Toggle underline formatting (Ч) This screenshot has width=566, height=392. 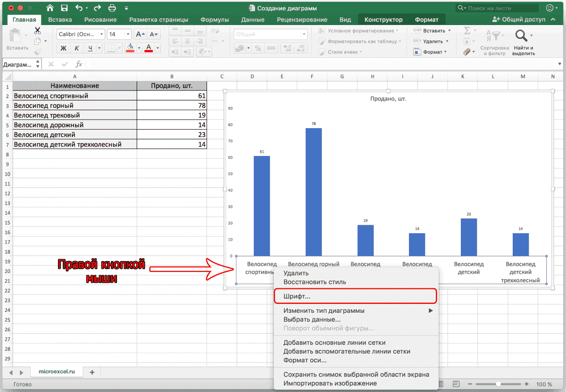click(90, 48)
